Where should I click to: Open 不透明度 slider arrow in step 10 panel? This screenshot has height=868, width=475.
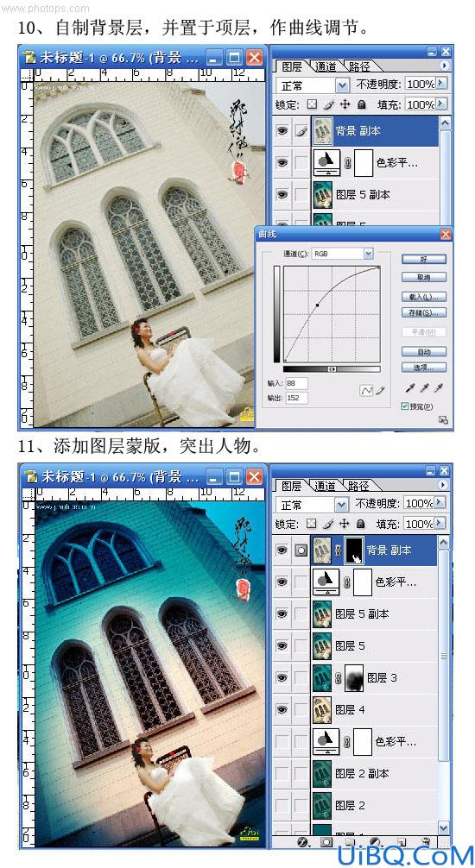(x=441, y=84)
